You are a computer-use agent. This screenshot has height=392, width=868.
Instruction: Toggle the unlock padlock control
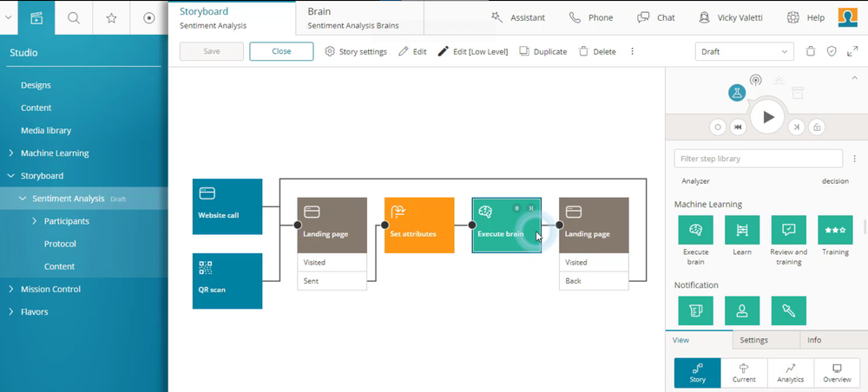tap(817, 127)
